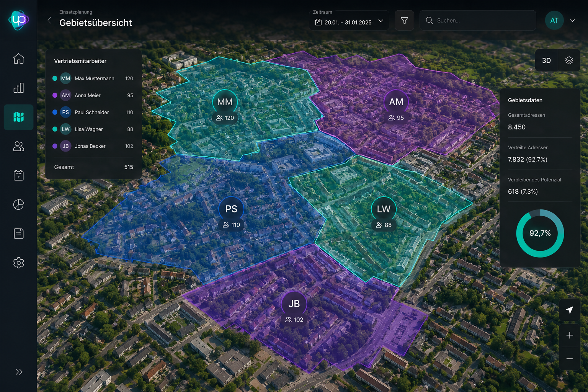This screenshot has height=392, width=588.
Task: Click the MM avatar in employee list
Action: [x=66, y=78]
